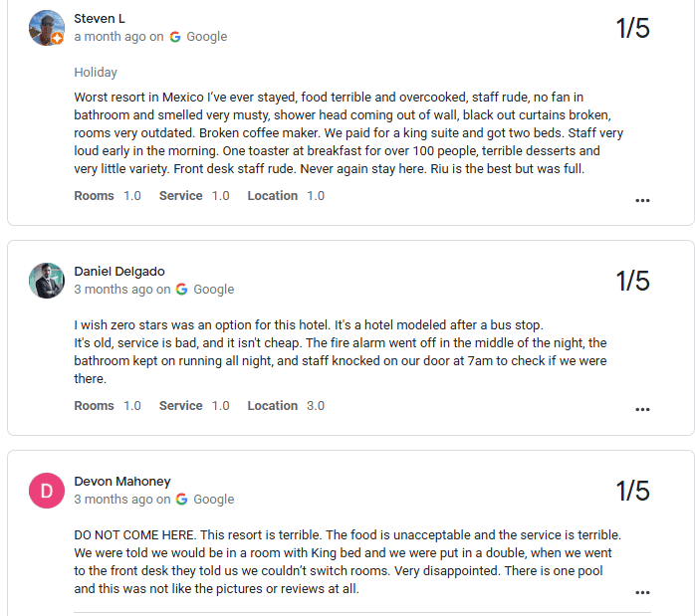Click Steven L's 1/5 rating score

[632, 28]
